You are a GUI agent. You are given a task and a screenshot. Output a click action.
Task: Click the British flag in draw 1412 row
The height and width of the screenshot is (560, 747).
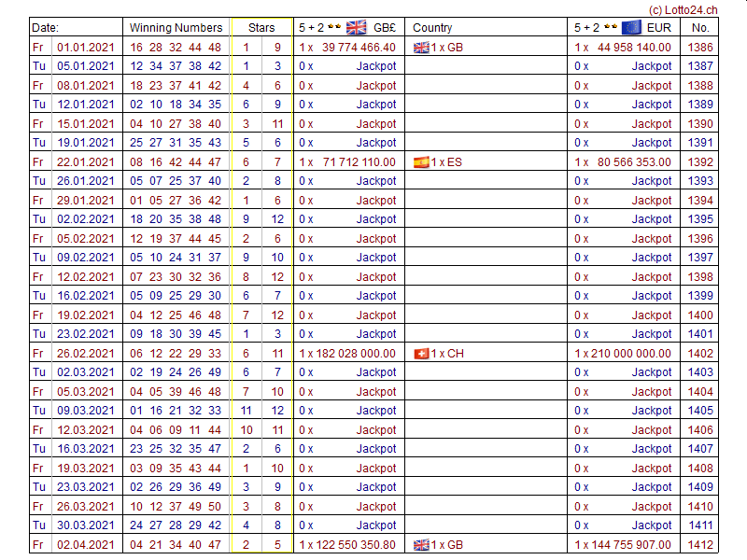click(421, 545)
